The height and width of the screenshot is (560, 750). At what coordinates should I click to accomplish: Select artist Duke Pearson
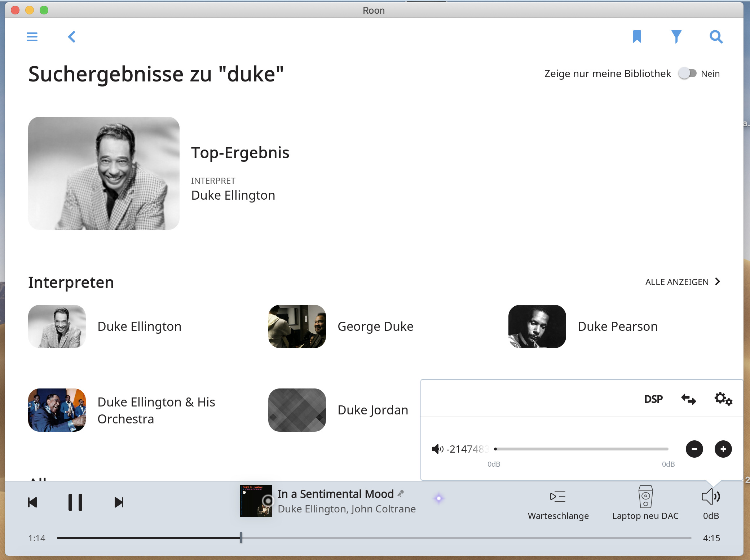coord(618,326)
